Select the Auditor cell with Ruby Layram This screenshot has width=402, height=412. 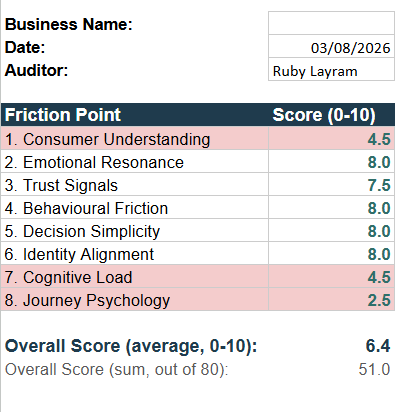(x=331, y=69)
